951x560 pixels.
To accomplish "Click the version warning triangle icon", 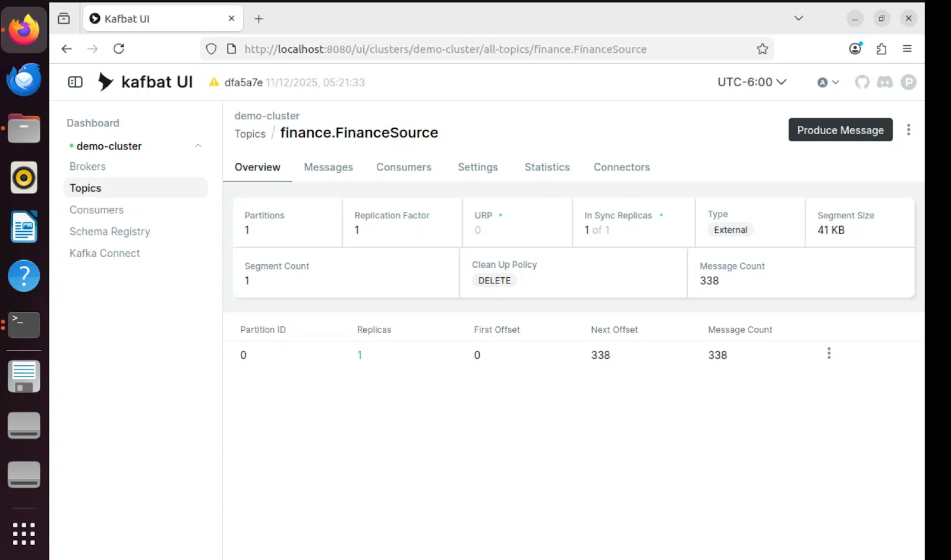I will [x=214, y=82].
